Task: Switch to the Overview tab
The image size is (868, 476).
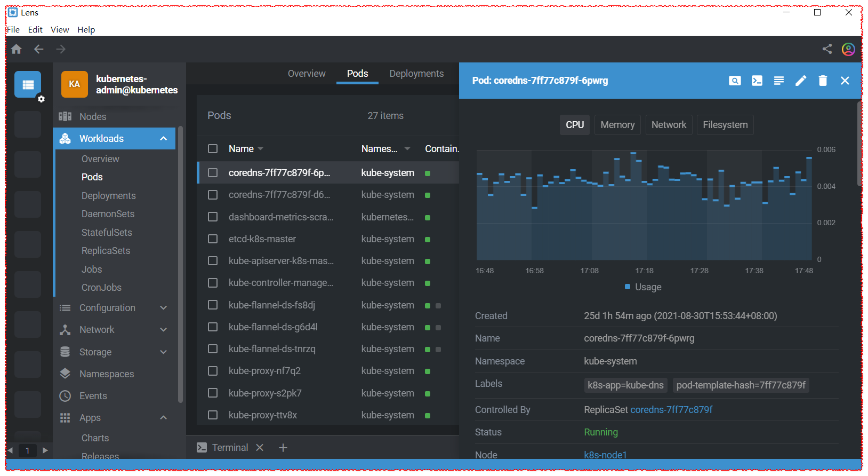Action: coord(307,74)
